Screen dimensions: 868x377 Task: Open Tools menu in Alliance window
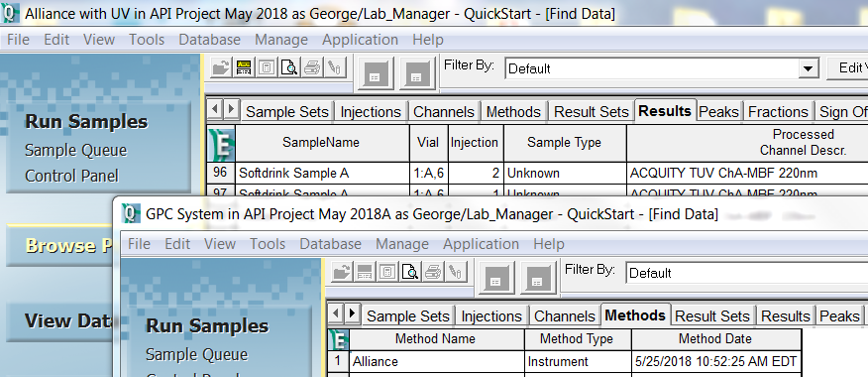147,40
